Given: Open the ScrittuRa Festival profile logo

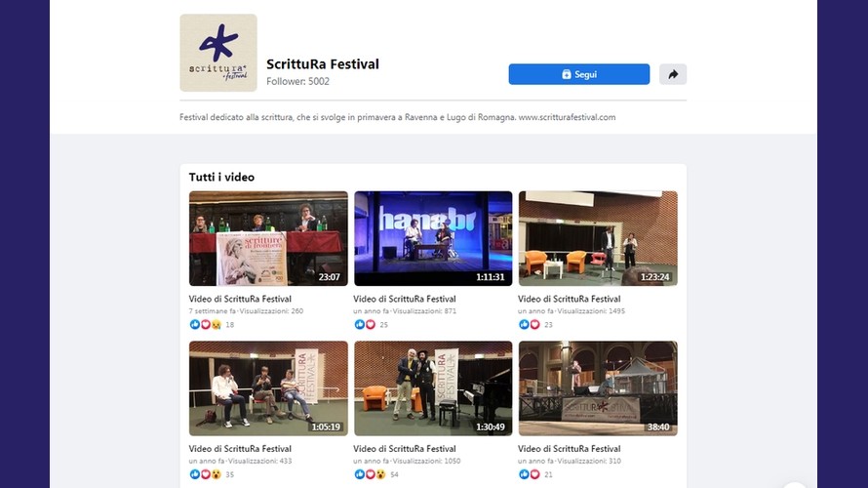Looking at the screenshot, I should coord(218,53).
